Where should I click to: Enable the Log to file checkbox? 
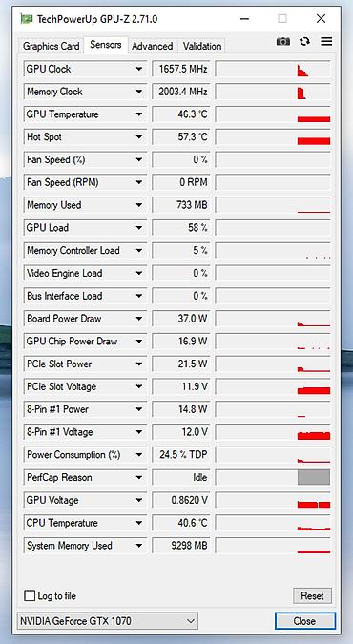(30, 595)
